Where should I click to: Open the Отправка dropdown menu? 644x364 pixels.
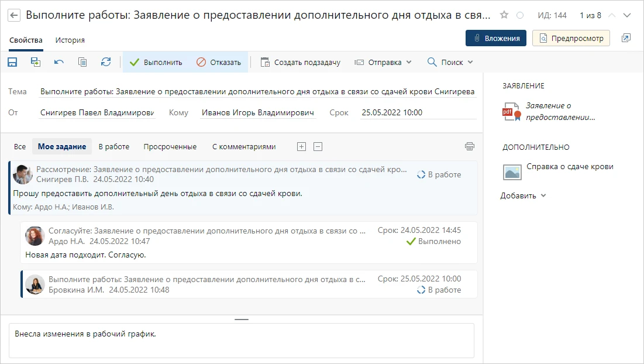(x=383, y=62)
